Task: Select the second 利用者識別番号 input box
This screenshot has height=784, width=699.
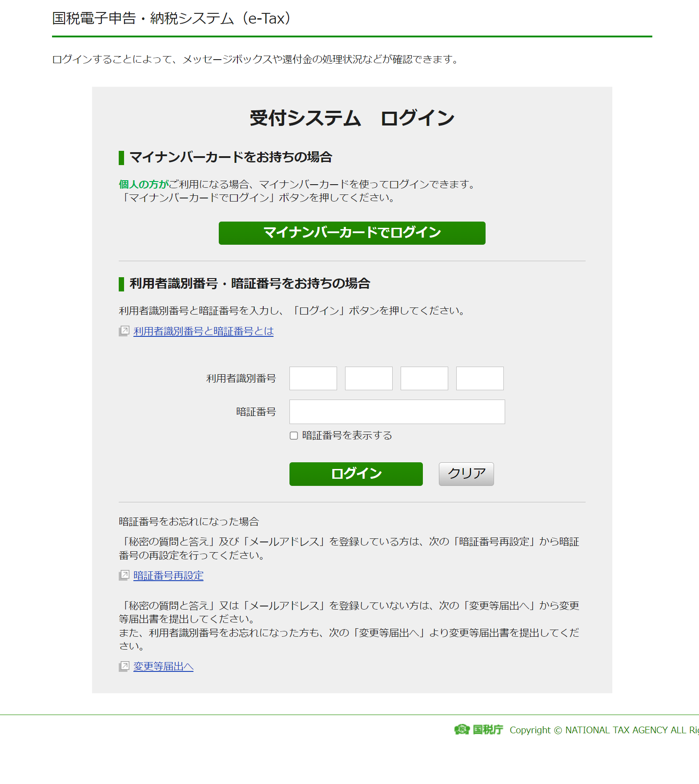Action: (x=369, y=378)
